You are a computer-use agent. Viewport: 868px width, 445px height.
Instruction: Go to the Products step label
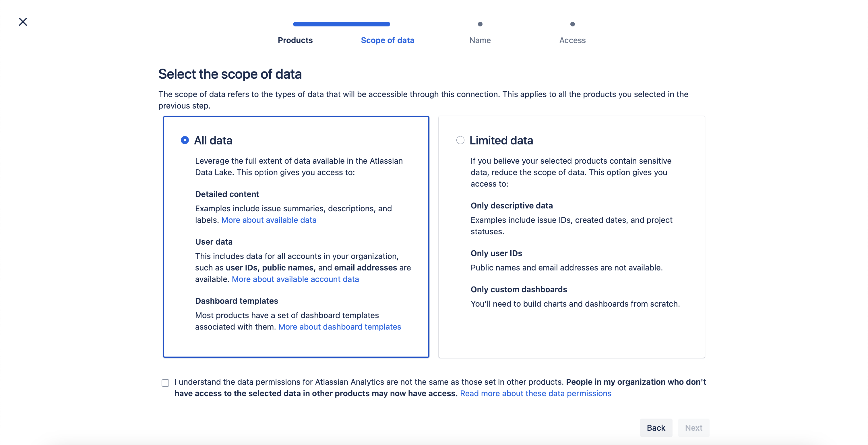[x=295, y=40]
